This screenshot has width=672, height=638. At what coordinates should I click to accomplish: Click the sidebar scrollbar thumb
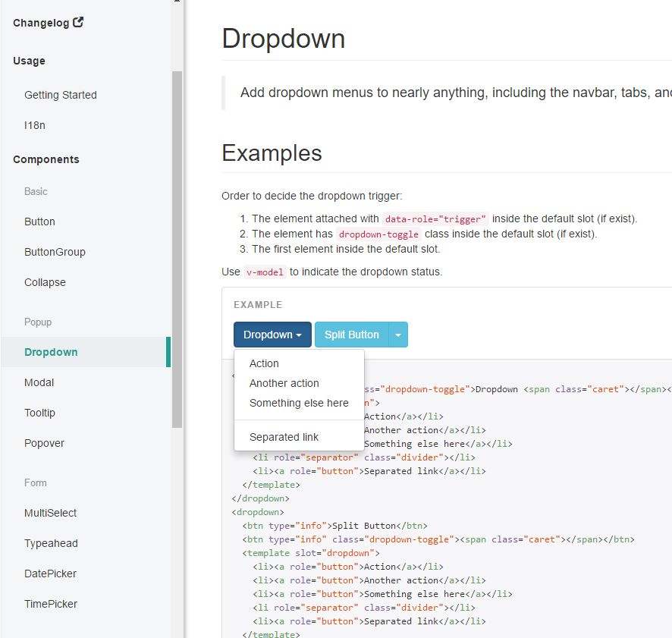[x=177, y=249]
